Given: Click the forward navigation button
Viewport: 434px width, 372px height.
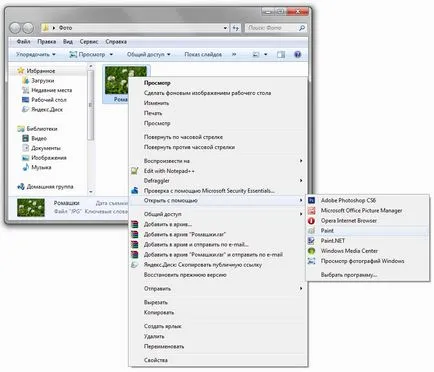Looking at the screenshot, I should (28, 28).
